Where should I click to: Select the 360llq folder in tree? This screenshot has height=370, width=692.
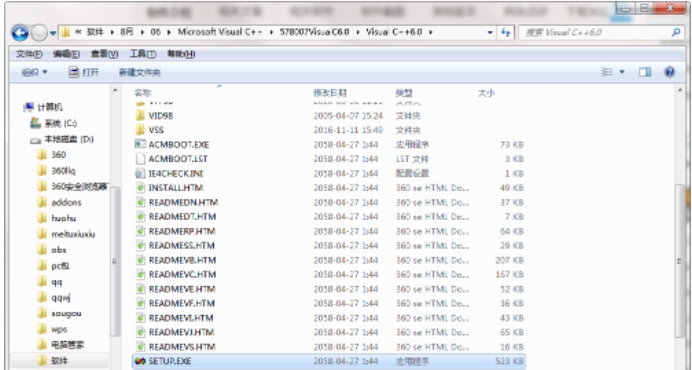pyautogui.click(x=56, y=171)
